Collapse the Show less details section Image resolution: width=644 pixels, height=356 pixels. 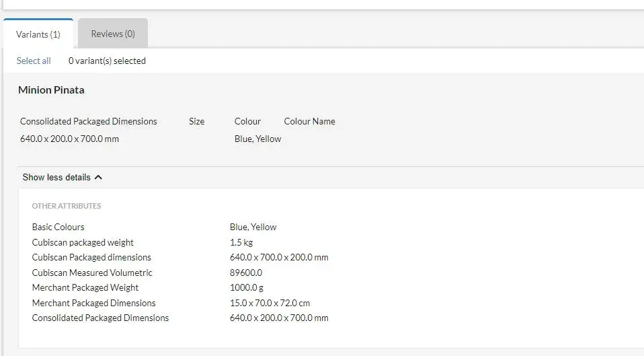point(56,177)
